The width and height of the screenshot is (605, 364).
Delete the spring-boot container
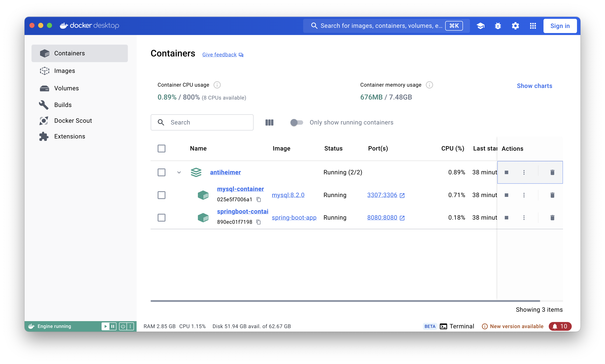[552, 218]
